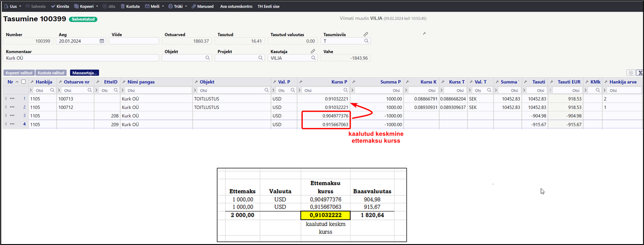Click the link icon next to Tasumisviis

(x=366, y=35)
